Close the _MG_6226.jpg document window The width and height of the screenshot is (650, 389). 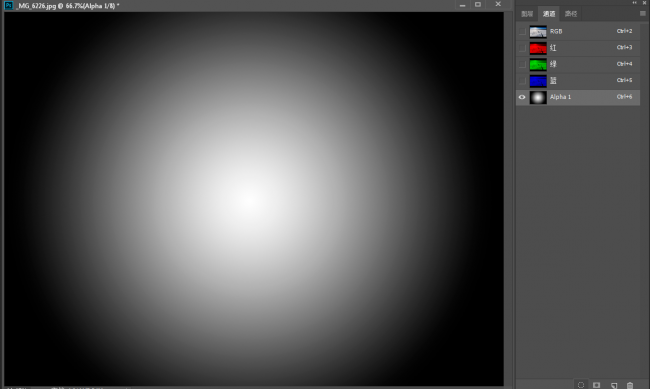pyautogui.click(x=498, y=4)
